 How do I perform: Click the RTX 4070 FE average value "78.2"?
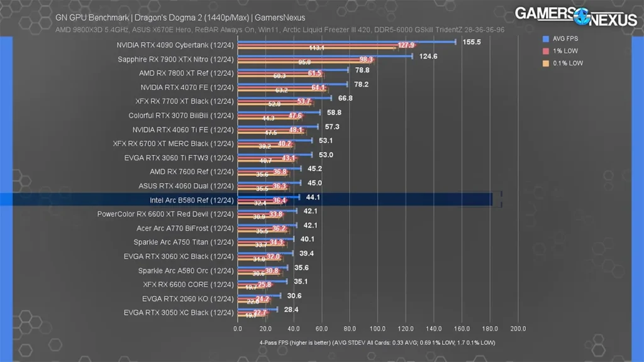click(x=362, y=85)
